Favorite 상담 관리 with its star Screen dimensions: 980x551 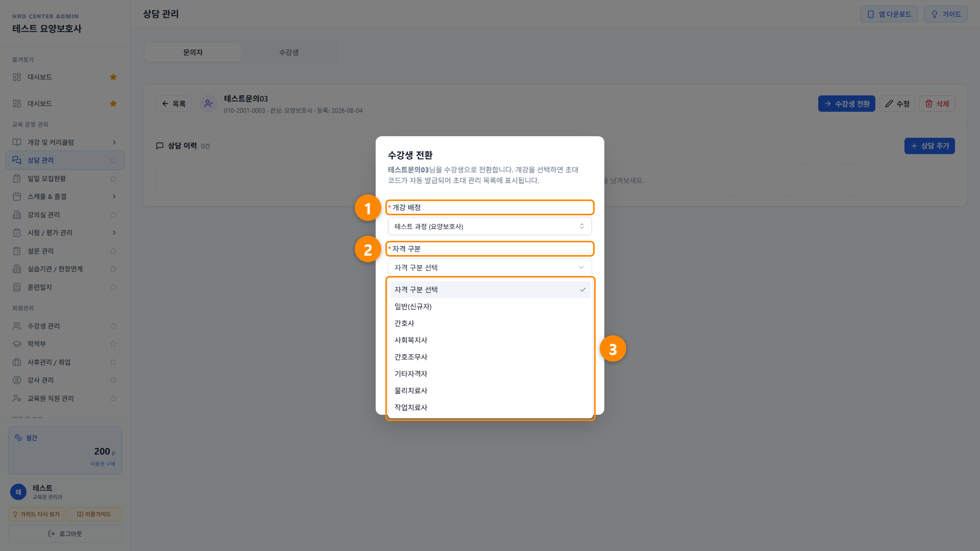click(x=113, y=160)
